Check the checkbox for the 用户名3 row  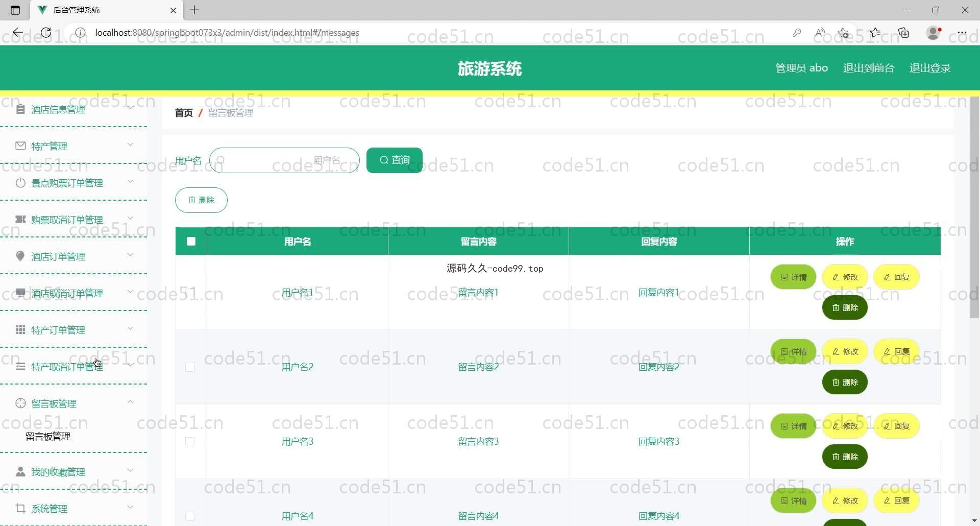190,442
